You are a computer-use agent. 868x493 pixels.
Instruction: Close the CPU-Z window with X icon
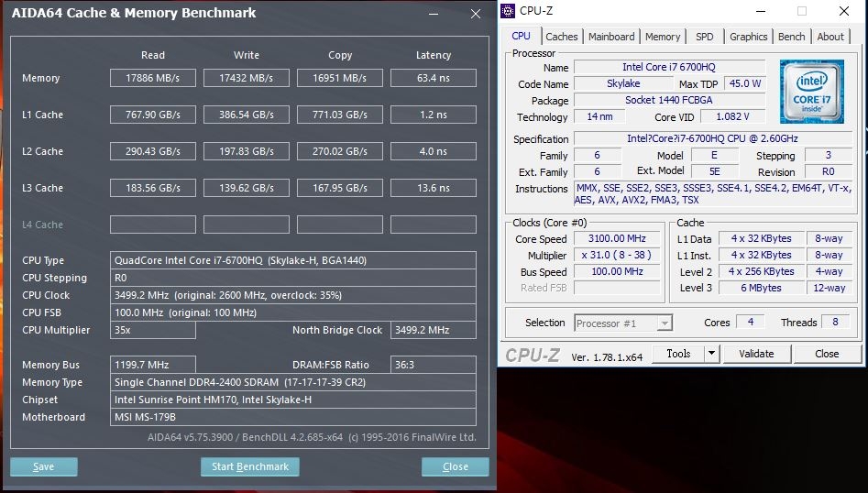coord(843,10)
